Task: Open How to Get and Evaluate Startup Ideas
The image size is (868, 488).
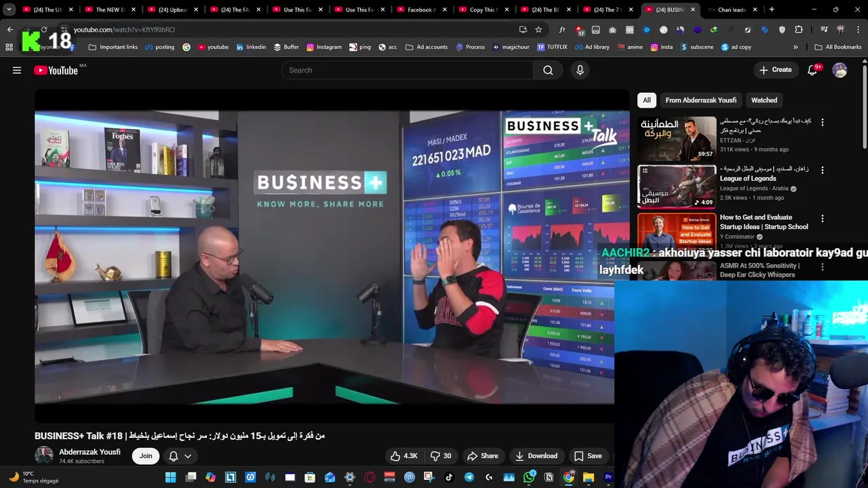Action: [764, 222]
